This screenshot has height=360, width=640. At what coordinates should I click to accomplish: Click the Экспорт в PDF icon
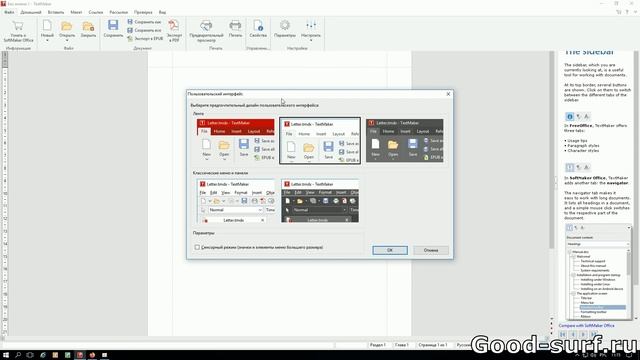(x=174, y=26)
